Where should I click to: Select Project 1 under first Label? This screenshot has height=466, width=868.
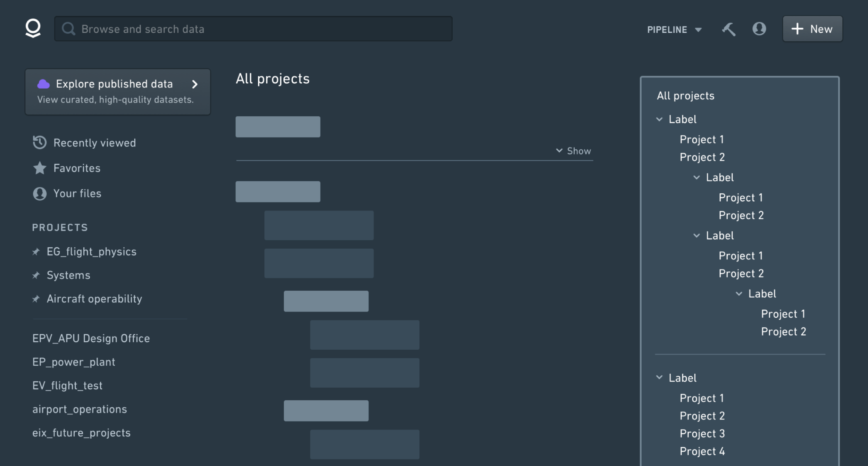click(702, 140)
